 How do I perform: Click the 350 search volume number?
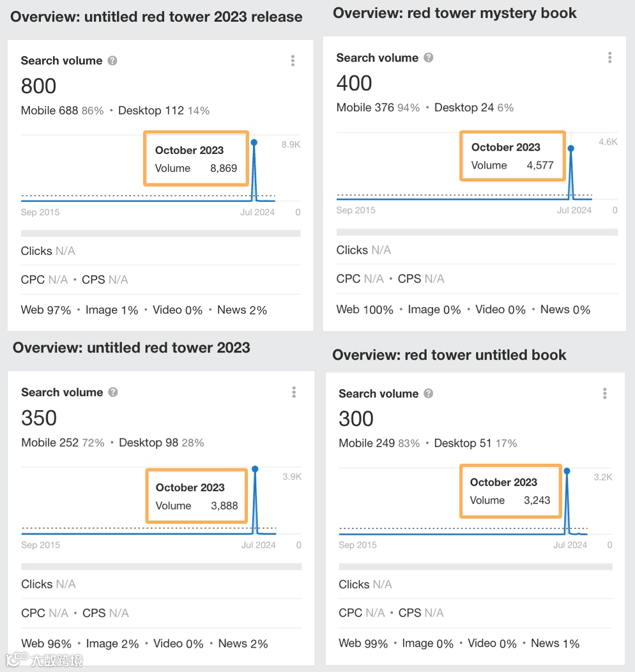(x=39, y=418)
